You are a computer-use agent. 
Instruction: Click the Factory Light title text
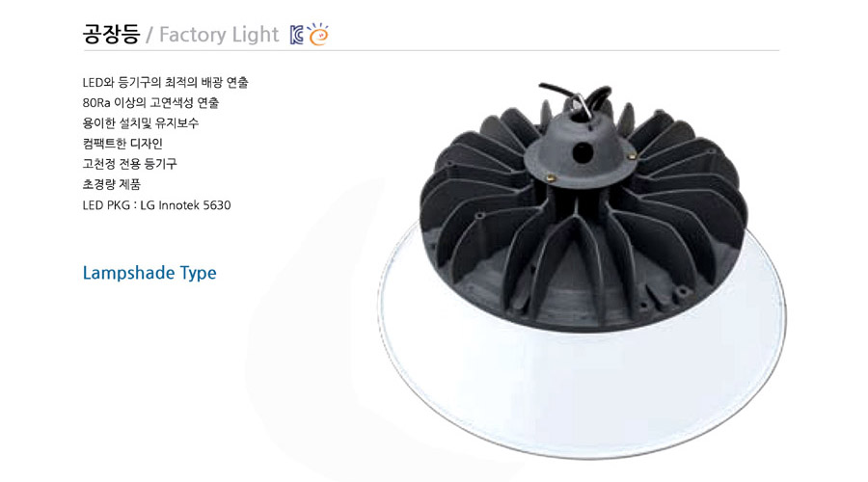click(x=219, y=35)
